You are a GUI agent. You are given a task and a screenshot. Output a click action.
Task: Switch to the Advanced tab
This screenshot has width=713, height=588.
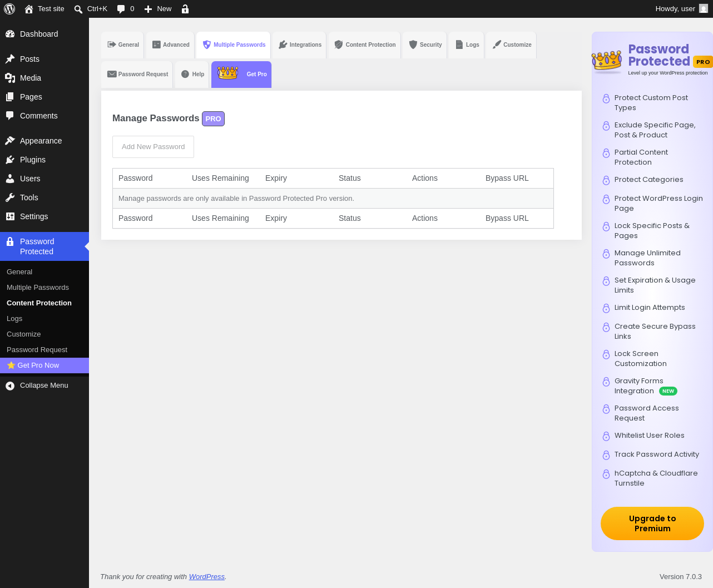(170, 45)
